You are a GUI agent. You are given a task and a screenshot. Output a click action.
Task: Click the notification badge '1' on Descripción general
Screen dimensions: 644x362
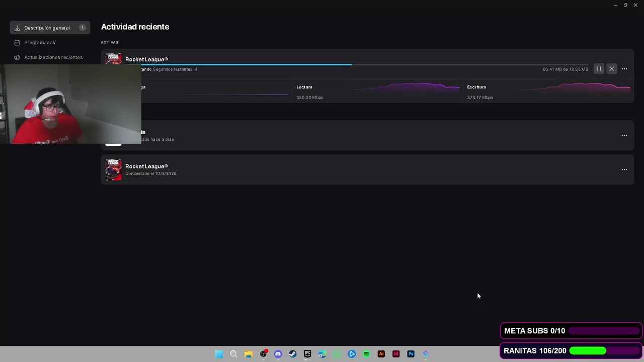pyautogui.click(x=82, y=28)
